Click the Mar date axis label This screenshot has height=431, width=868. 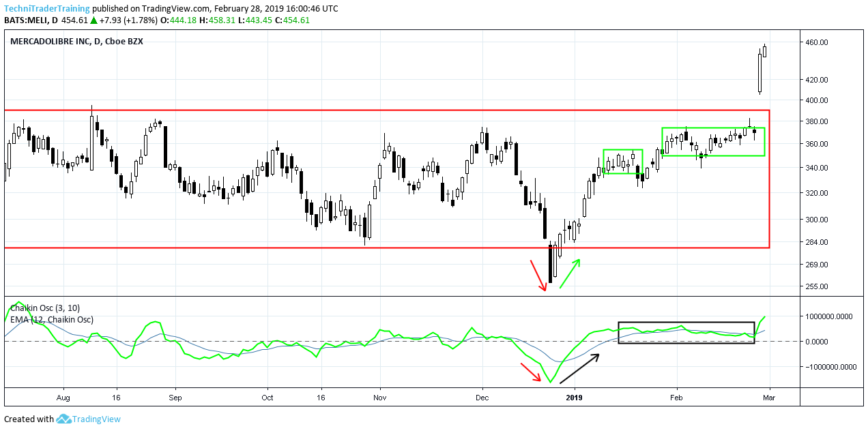(770, 397)
